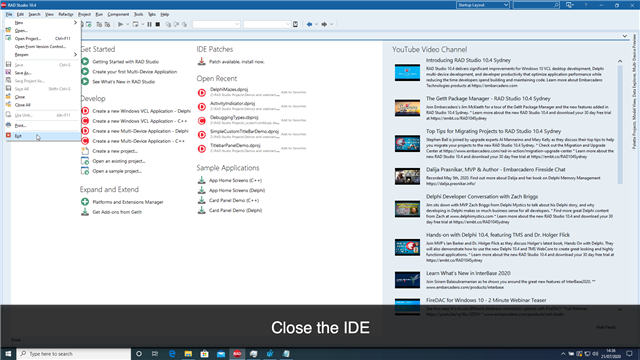Click the device icon after combo boxes

tap(296, 24)
